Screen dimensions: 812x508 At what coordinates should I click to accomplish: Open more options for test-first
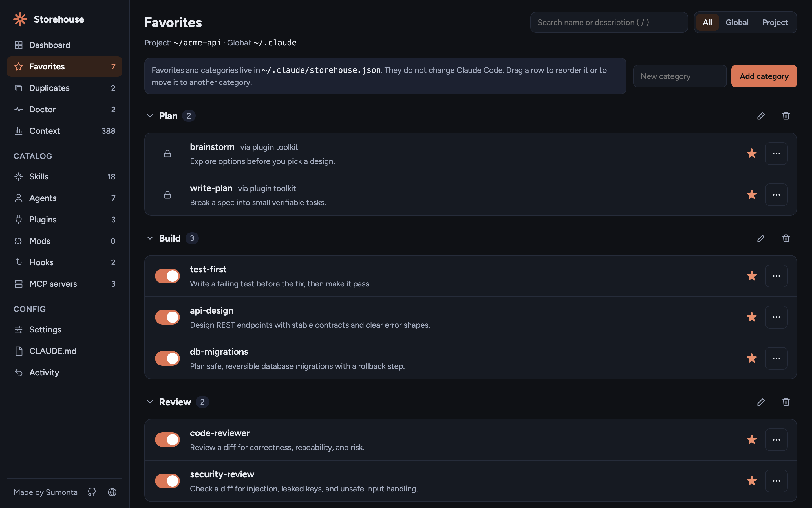[x=776, y=276]
